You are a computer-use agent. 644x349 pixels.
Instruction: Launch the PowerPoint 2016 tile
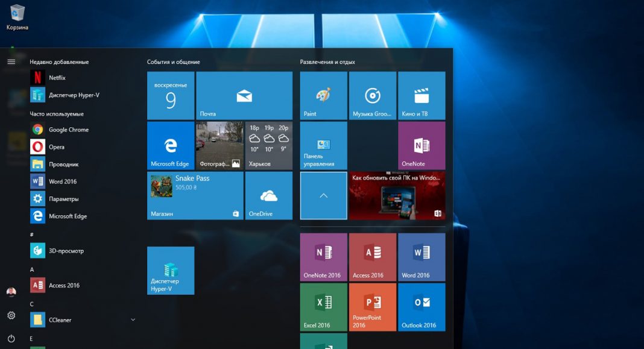coord(373,307)
